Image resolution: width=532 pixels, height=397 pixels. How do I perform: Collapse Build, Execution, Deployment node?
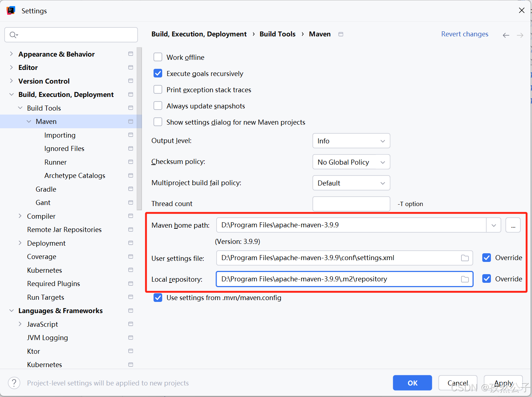point(11,94)
